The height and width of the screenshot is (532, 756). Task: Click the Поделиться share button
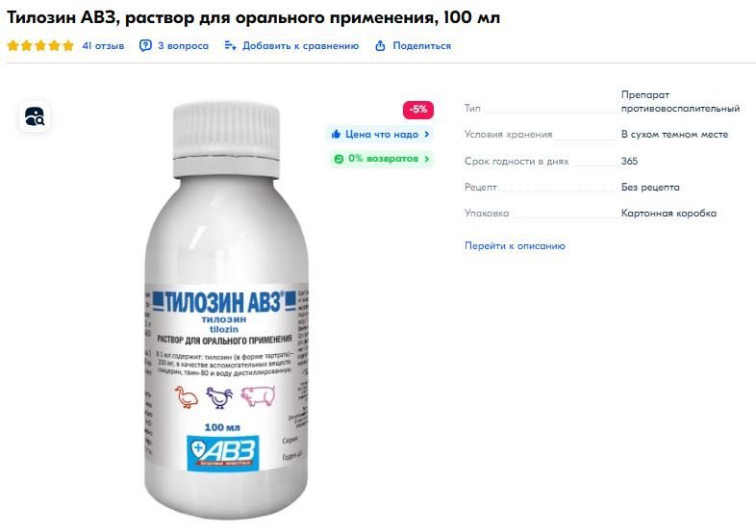(422, 46)
